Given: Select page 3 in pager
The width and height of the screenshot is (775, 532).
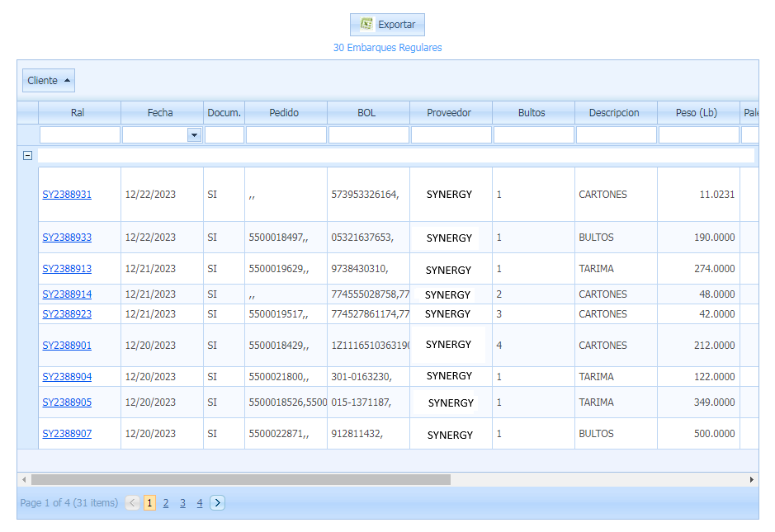Looking at the screenshot, I should [182, 503].
